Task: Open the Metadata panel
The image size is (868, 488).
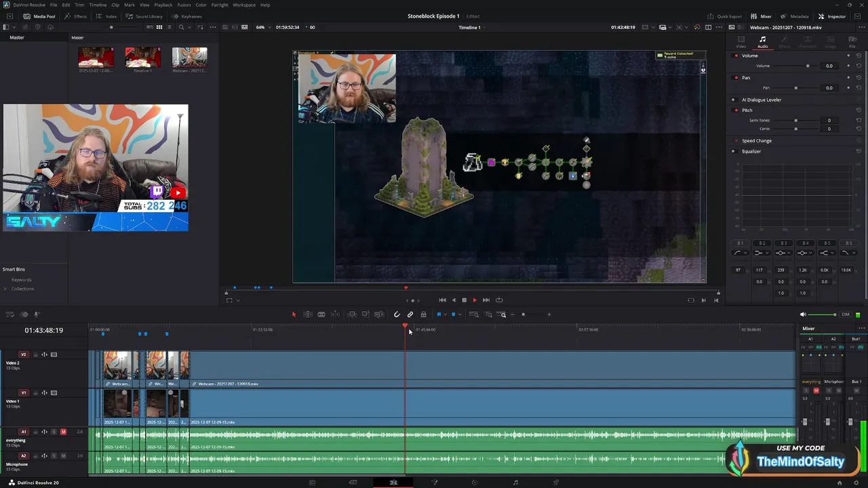Action: [795, 16]
